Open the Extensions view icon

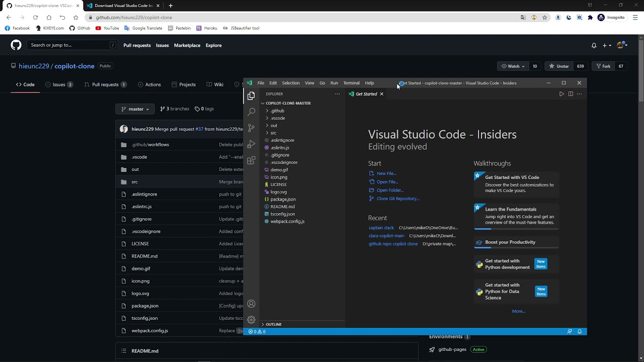251,161
